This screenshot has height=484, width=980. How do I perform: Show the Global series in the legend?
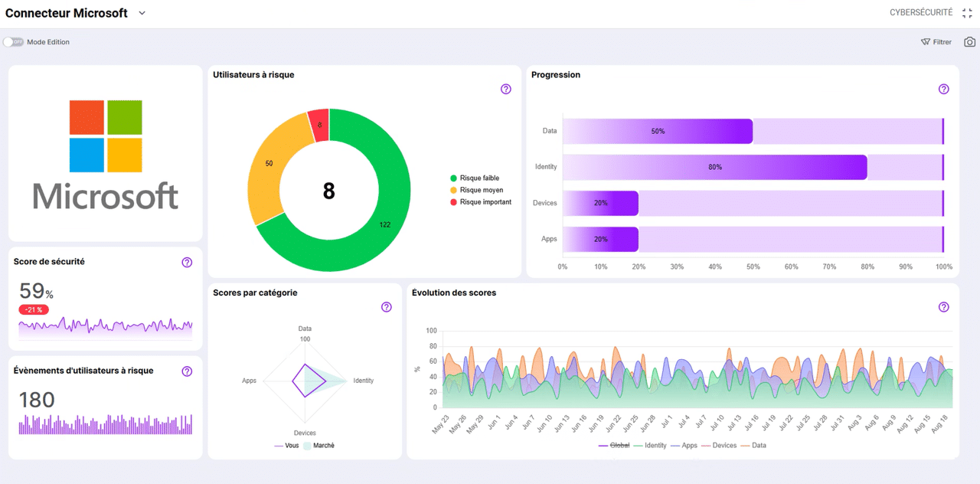614,445
